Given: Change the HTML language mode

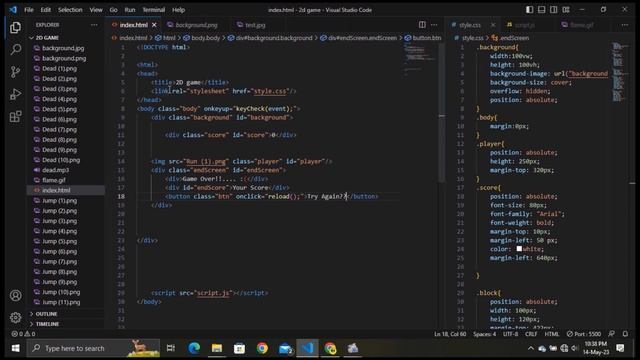Looking at the screenshot, I should [551, 334].
